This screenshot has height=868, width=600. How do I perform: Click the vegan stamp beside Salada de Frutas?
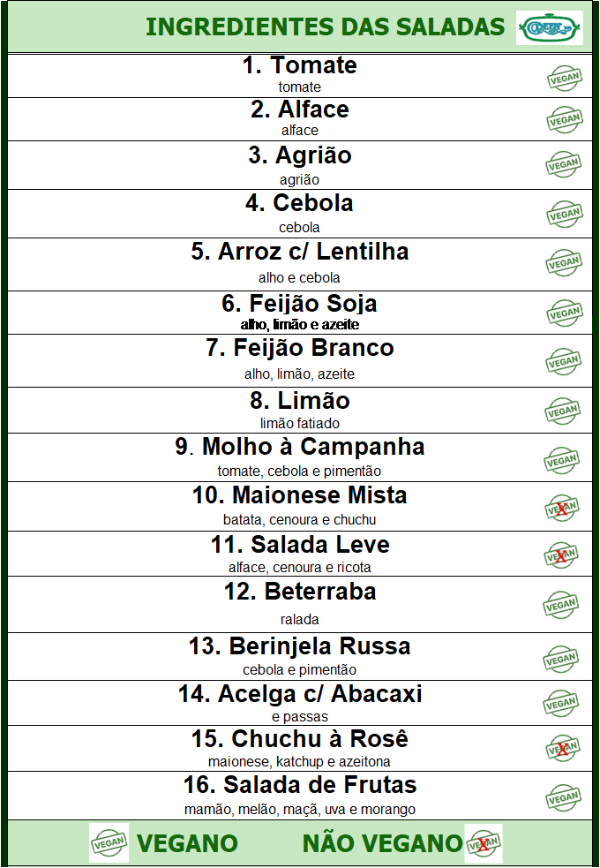564,797
